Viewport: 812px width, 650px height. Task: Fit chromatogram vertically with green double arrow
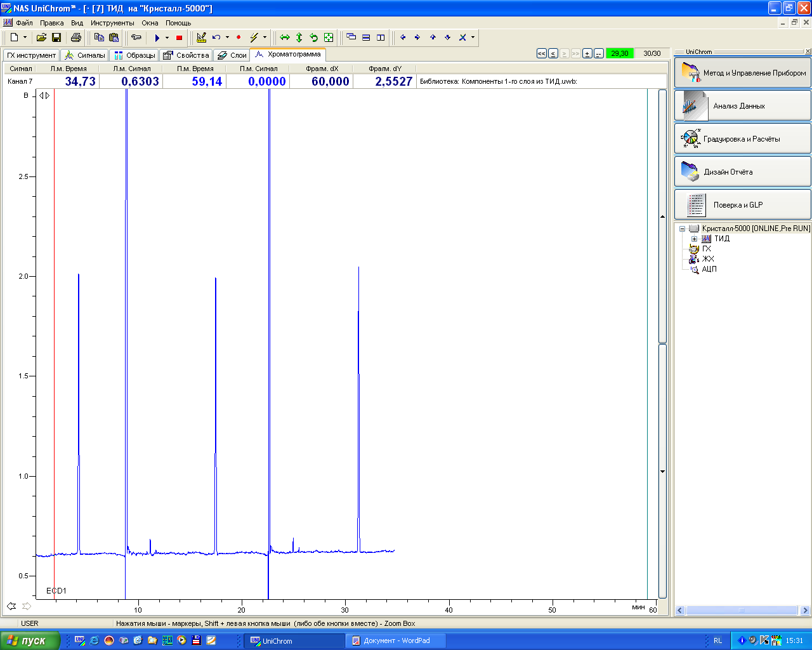click(x=299, y=37)
